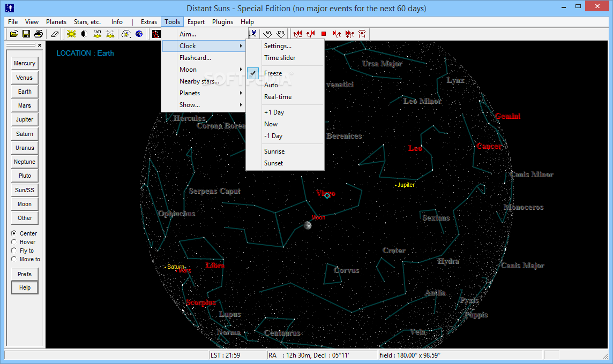Click the Mercury button

pyautogui.click(x=25, y=63)
